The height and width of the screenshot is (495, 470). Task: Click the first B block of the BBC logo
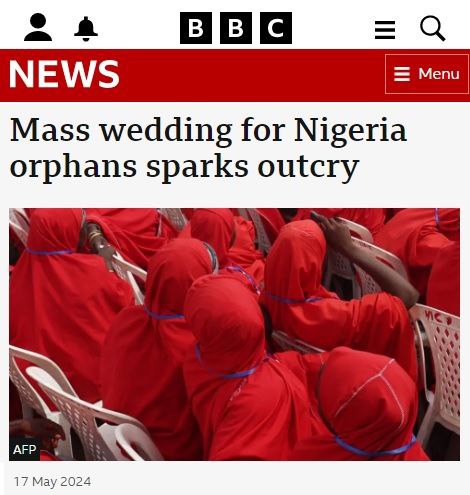click(196, 28)
